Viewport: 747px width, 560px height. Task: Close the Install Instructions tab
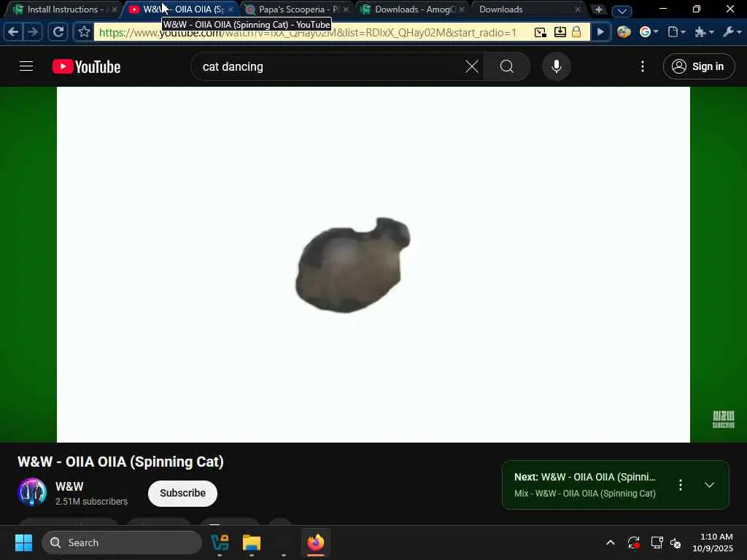[115, 9]
